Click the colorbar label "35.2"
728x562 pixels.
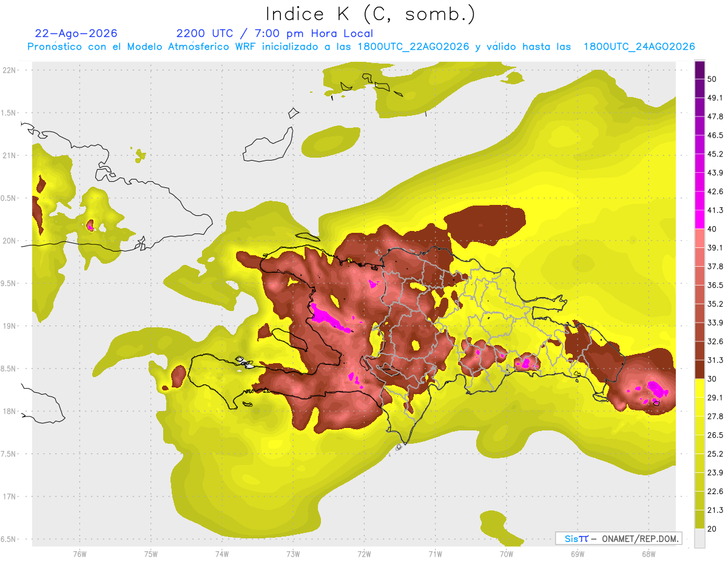[x=715, y=304]
